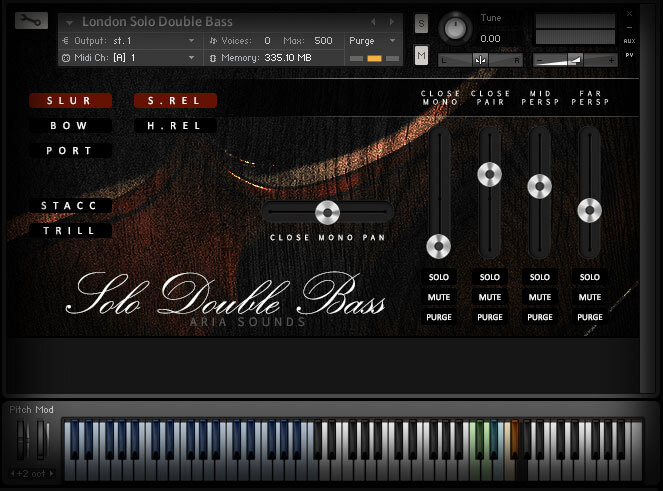Purge the Close Pair mic samples
This screenshot has height=491, width=663.
coord(489,317)
